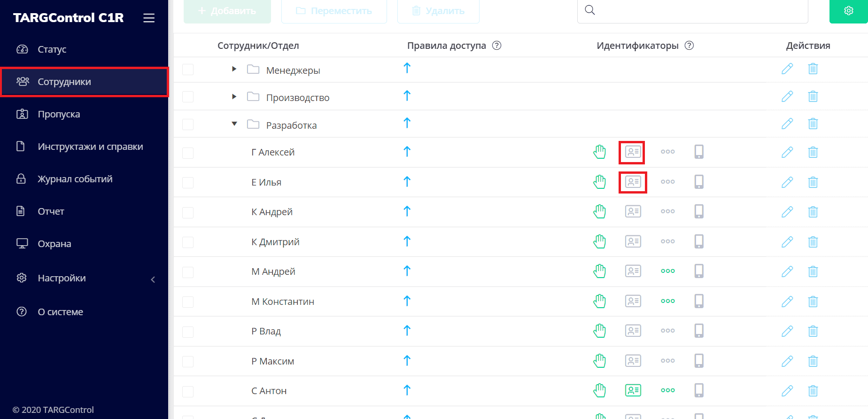868x419 pixels.
Task: Select the checkbox next to Менеджеры
Action: click(188, 70)
